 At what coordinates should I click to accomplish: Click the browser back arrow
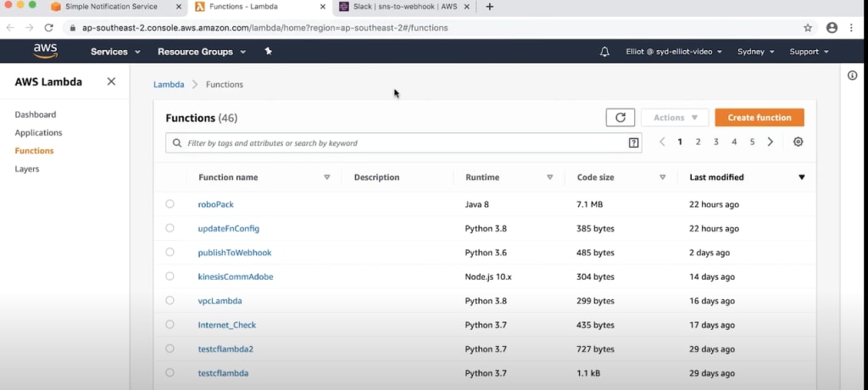coord(10,28)
